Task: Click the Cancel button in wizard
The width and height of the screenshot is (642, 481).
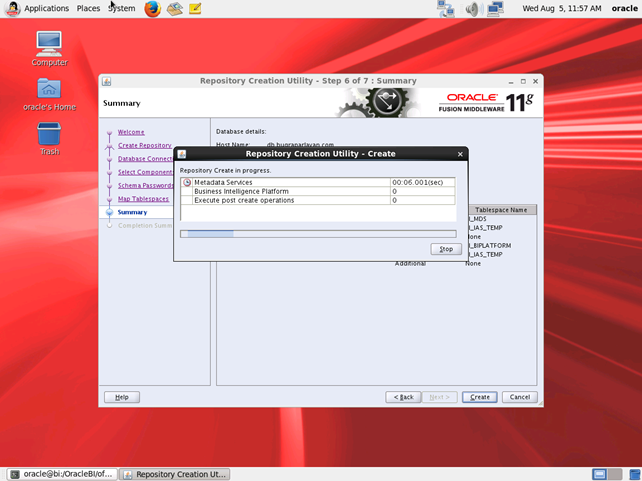Action: pos(520,397)
